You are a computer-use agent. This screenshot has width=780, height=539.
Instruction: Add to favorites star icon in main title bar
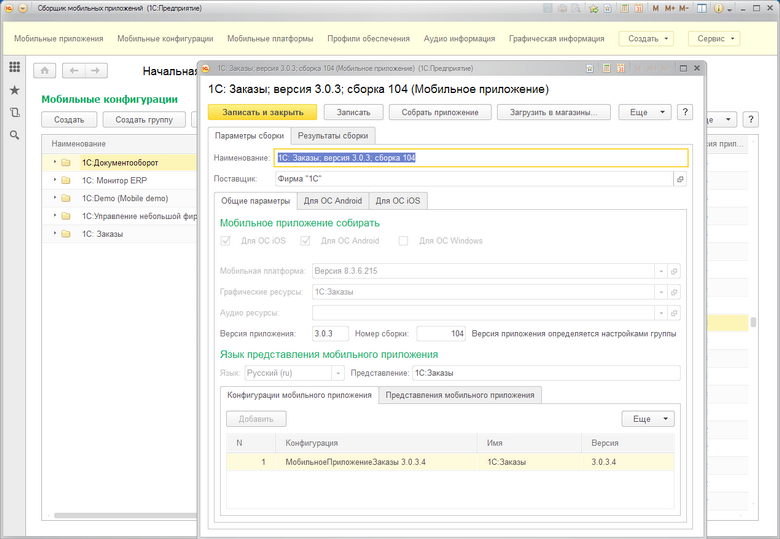[593, 8]
